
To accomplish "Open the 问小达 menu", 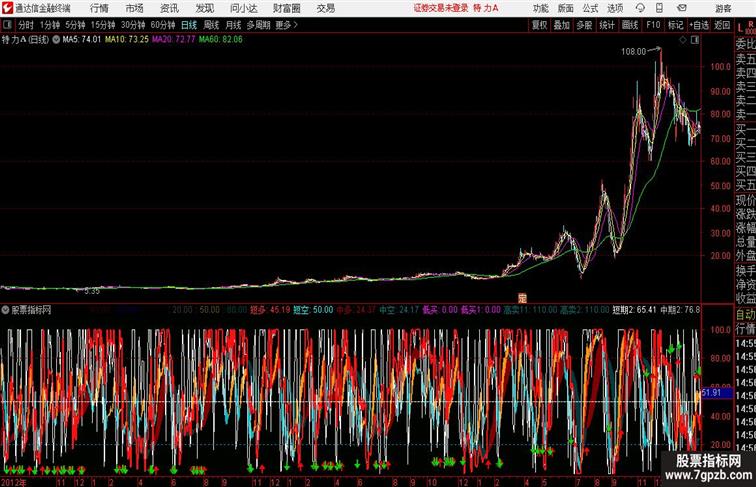I will [x=243, y=8].
